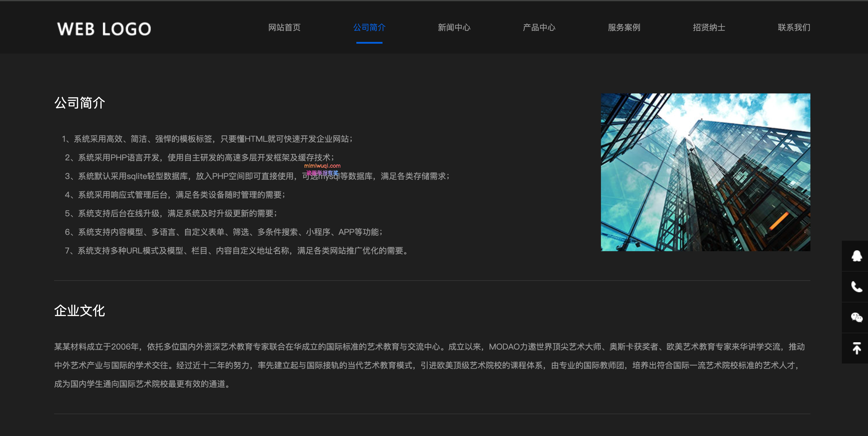Click the QQ contact icon in sidebar

[x=856, y=256]
